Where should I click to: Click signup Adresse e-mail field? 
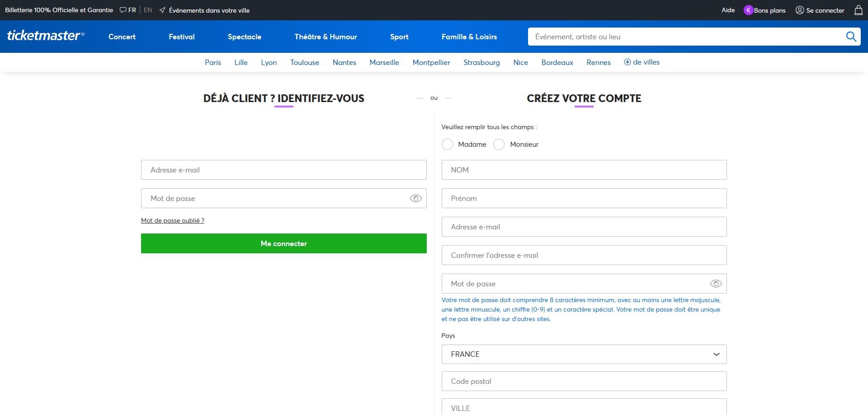click(x=584, y=227)
